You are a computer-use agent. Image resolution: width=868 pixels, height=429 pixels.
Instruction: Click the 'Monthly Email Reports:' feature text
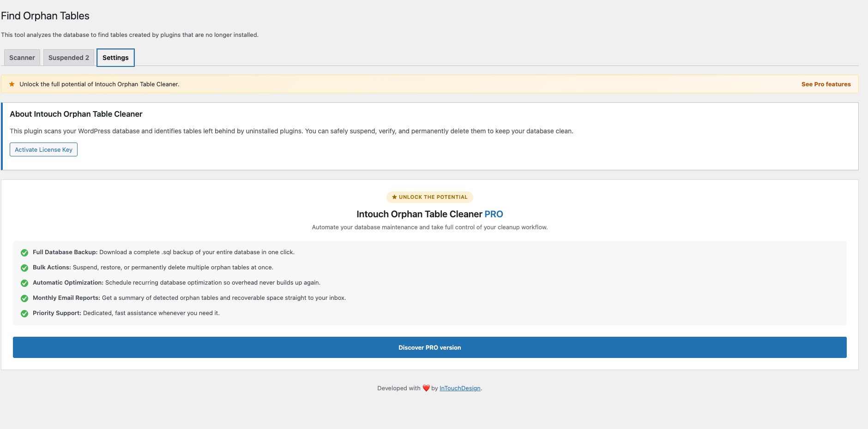tap(66, 298)
